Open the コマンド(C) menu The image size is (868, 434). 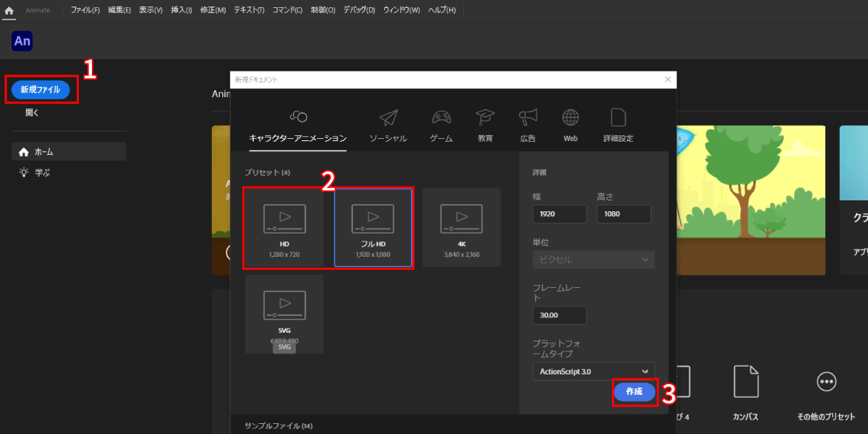click(287, 10)
